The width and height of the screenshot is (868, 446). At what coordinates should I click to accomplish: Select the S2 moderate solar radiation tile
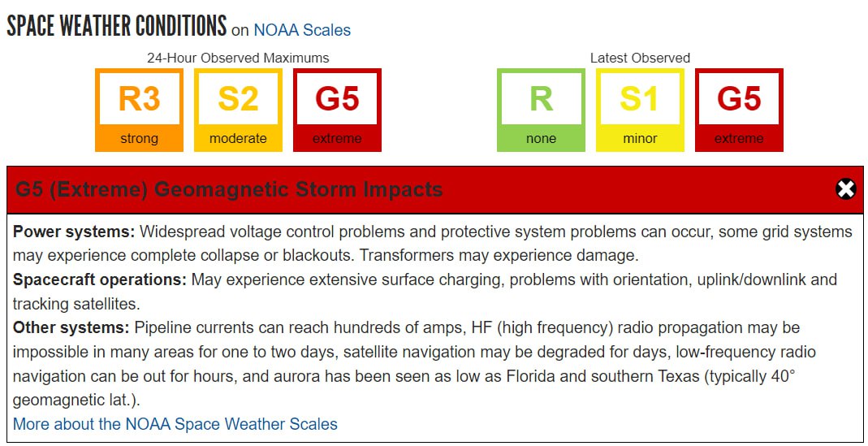tap(238, 110)
